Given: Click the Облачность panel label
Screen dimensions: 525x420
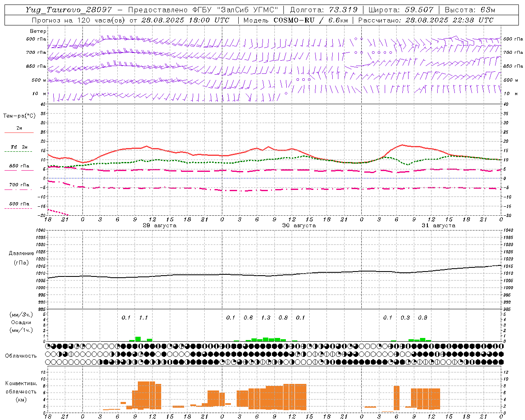Looking at the screenshot, I should pyautogui.click(x=21, y=356).
